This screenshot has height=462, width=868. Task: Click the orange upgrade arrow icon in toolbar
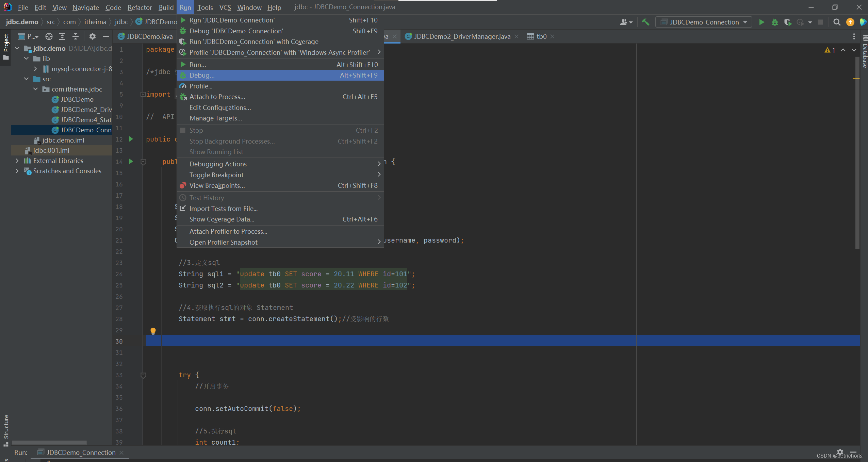(850, 22)
